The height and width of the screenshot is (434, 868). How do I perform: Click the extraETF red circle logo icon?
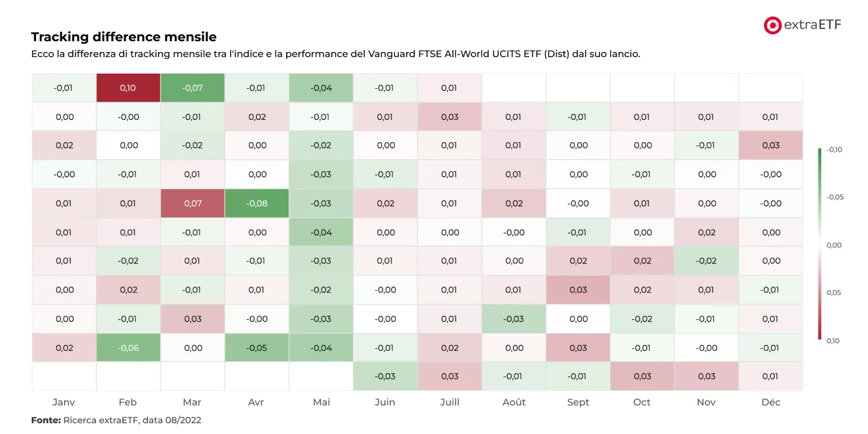[x=772, y=25]
